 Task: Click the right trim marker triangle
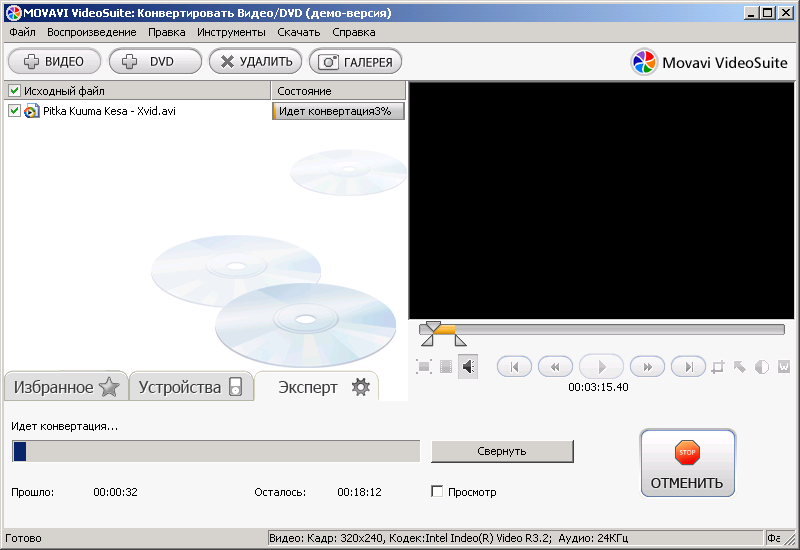(460, 340)
